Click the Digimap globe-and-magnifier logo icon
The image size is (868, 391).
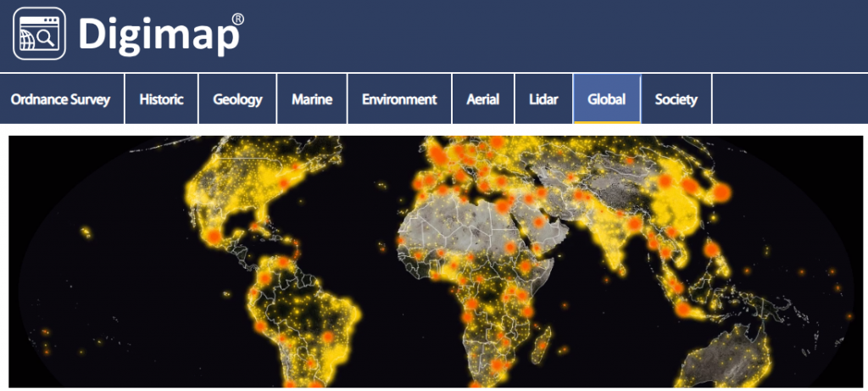pos(39,33)
